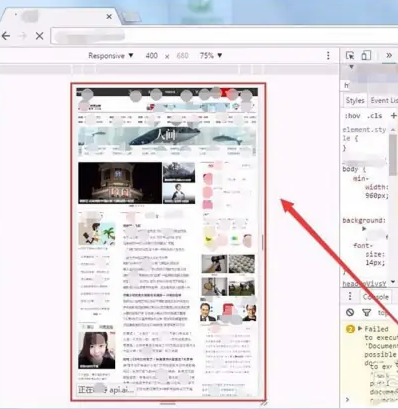Show more DevTools panels with double chevron
This screenshot has width=398, height=409.
tap(389, 55)
